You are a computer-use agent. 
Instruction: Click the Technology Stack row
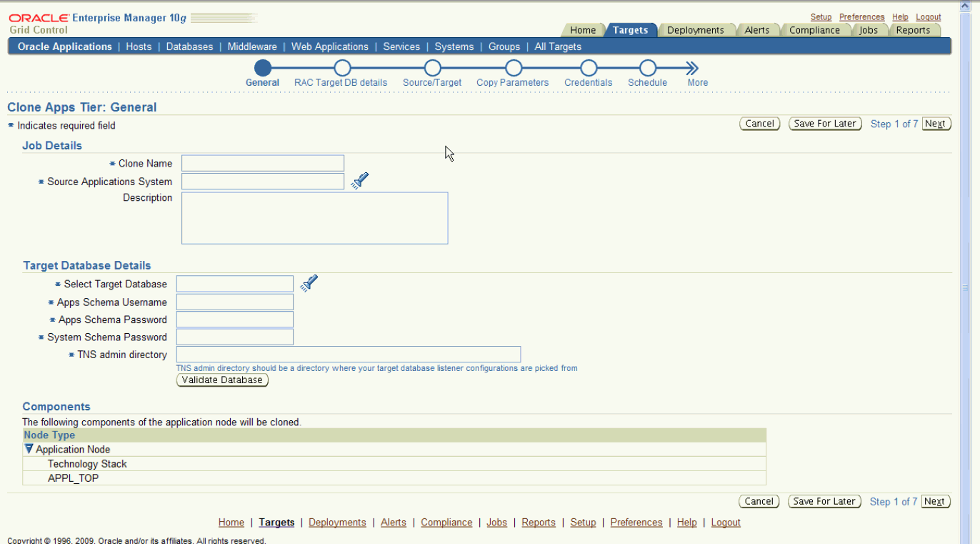click(394, 464)
